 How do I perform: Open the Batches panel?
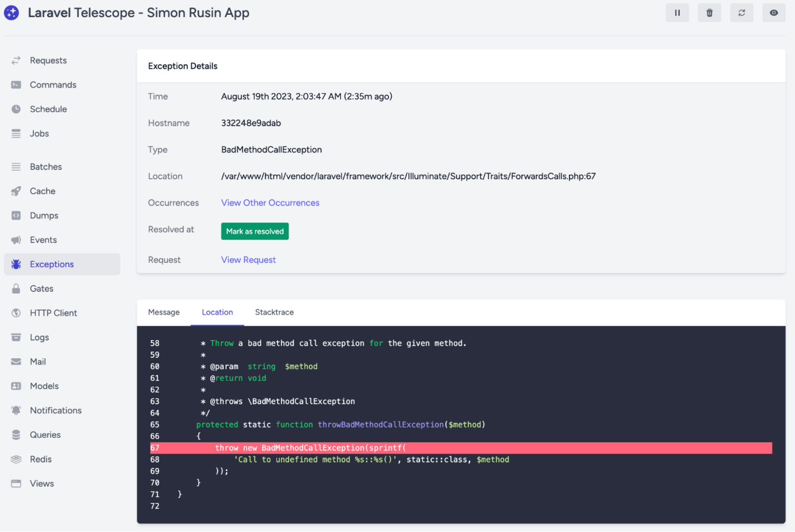45,166
